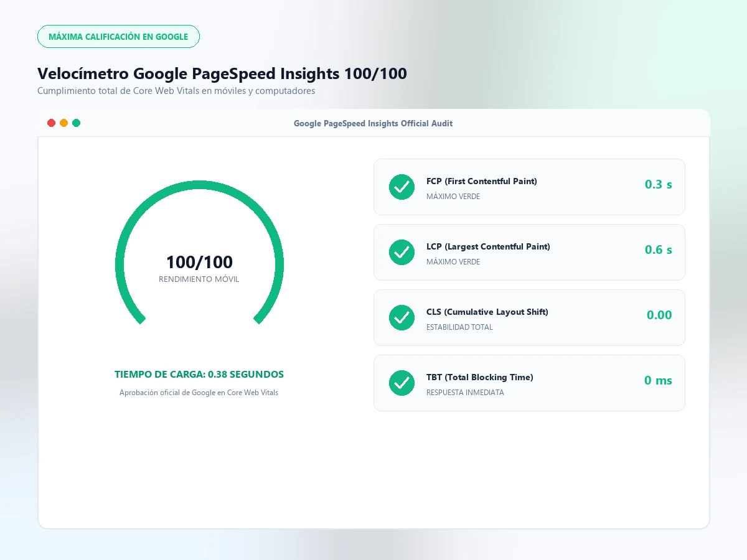The width and height of the screenshot is (747, 560).
Task: Select the FCP value 0.3 s
Action: 659,184
